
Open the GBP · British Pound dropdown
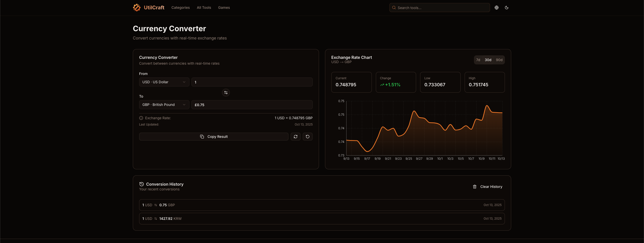(164, 105)
